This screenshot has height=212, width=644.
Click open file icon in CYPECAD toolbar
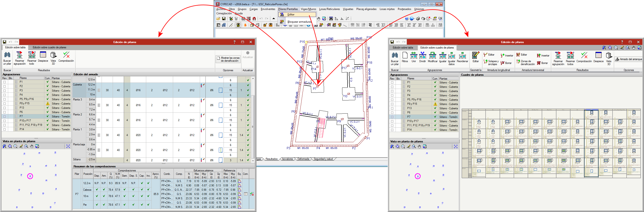(218, 19)
